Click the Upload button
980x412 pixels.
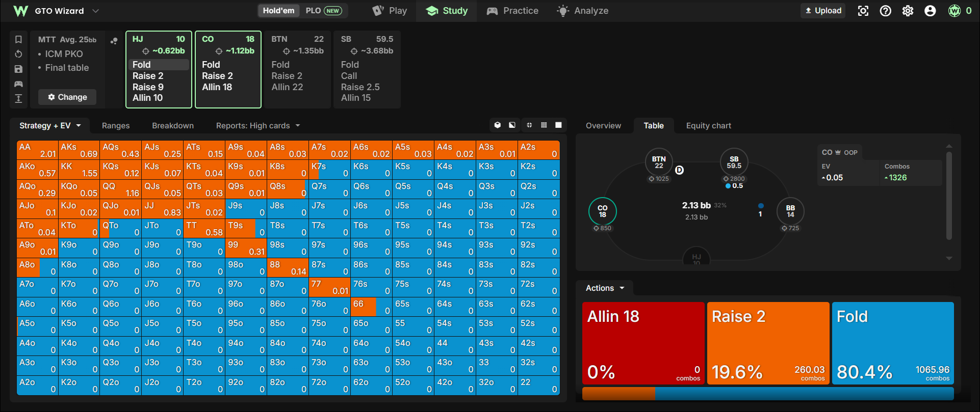click(823, 11)
